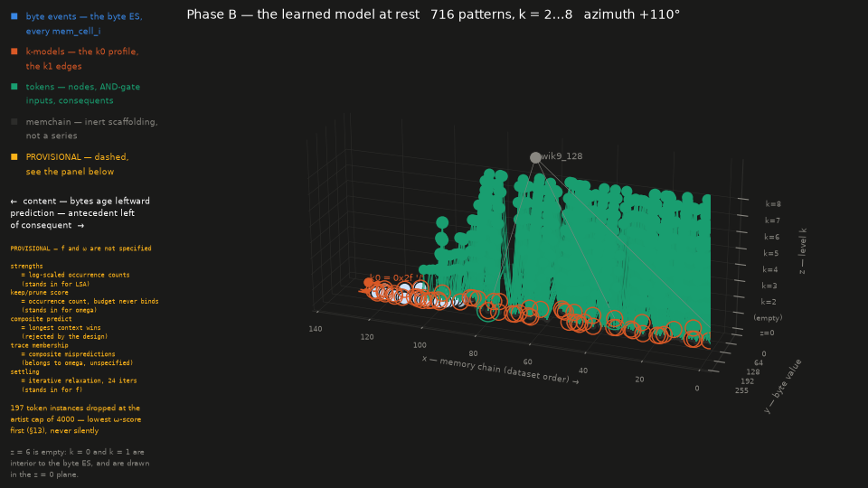Click the (empty) level label on z axis
The height and width of the screenshot is (488, 868).
click(768, 318)
